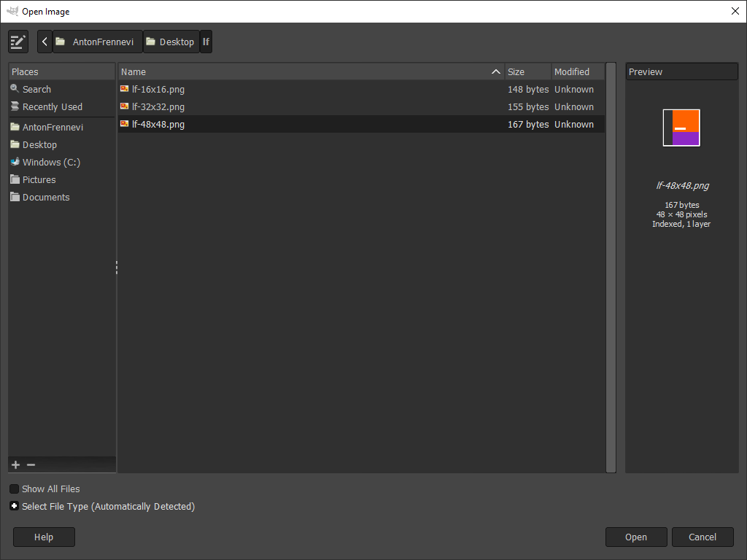Screen dimensions: 747x560
Task: Click the Windows (C:) drive icon
Action: tap(15, 162)
